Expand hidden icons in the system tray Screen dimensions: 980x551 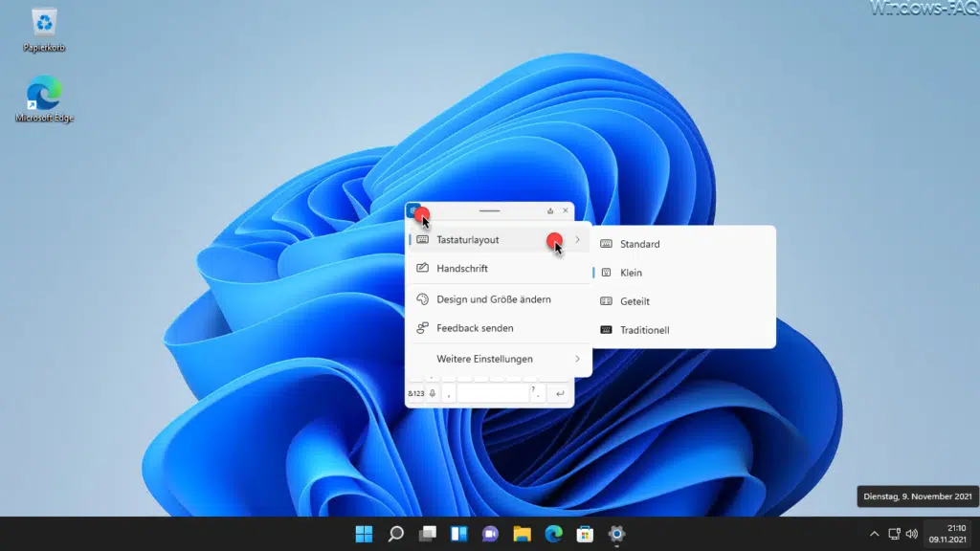875,535
